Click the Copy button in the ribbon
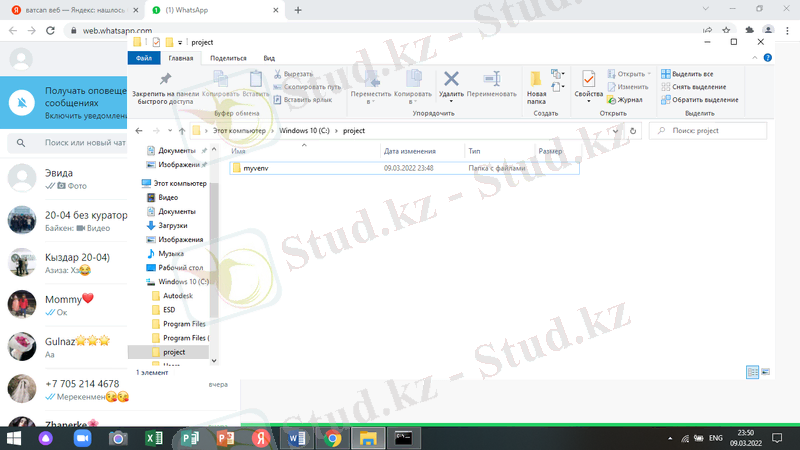The image size is (800, 450). coord(220,84)
